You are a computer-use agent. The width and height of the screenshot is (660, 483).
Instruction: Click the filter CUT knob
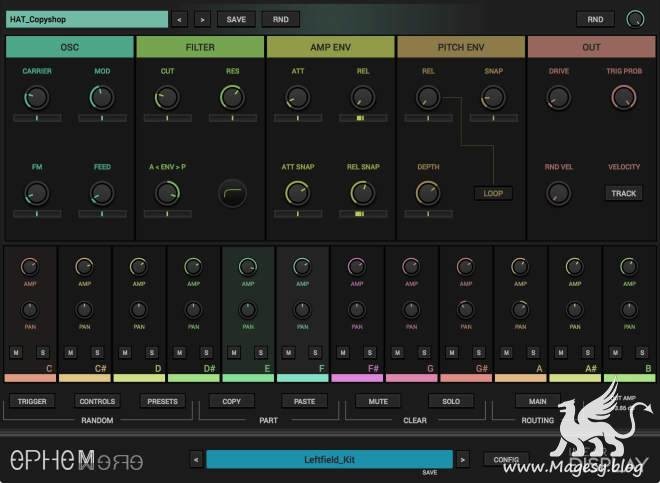[167, 97]
